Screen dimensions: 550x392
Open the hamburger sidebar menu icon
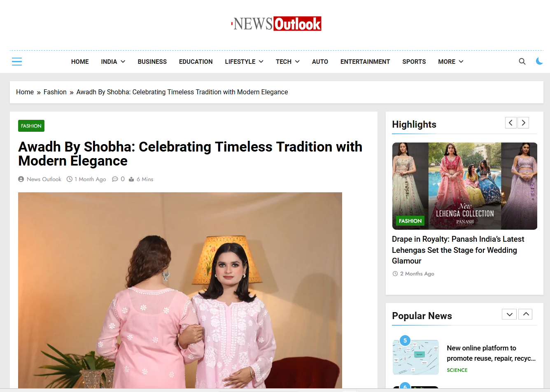coord(17,62)
